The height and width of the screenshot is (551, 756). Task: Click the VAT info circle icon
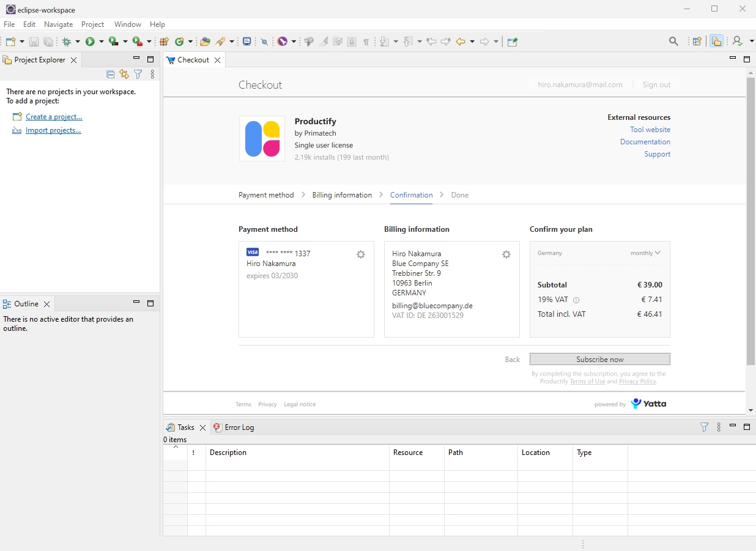point(576,300)
